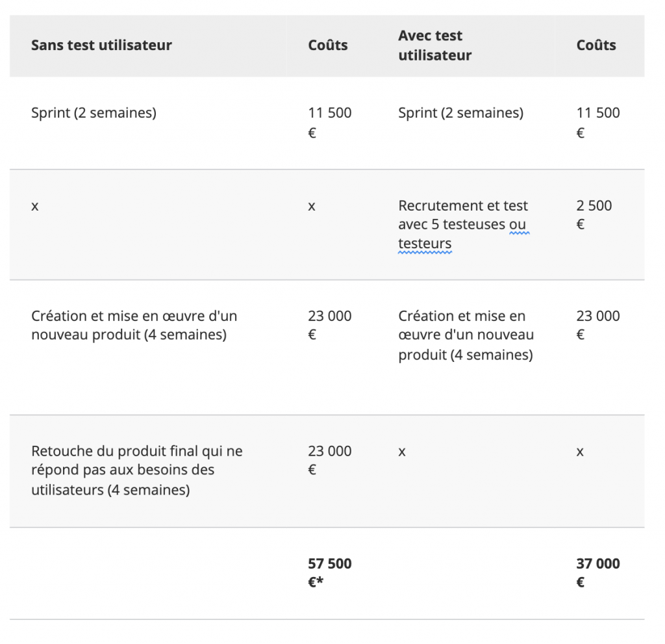Click the 'Retouche du produit final' cell
665x644 pixels.
coord(137,470)
